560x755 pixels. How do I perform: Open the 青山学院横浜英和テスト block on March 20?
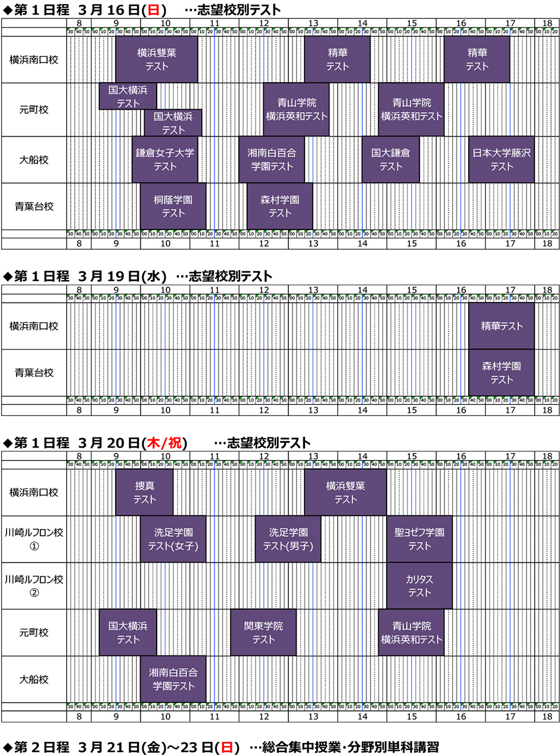point(412,632)
